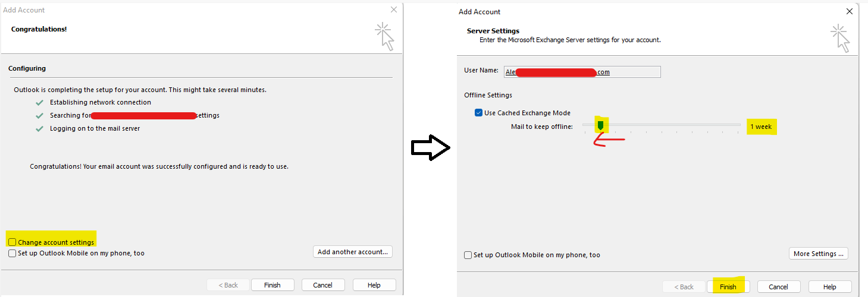Screen dimensions: 868x297
Task: Click Finish in the Server Settings dialog
Action: click(728, 287)
